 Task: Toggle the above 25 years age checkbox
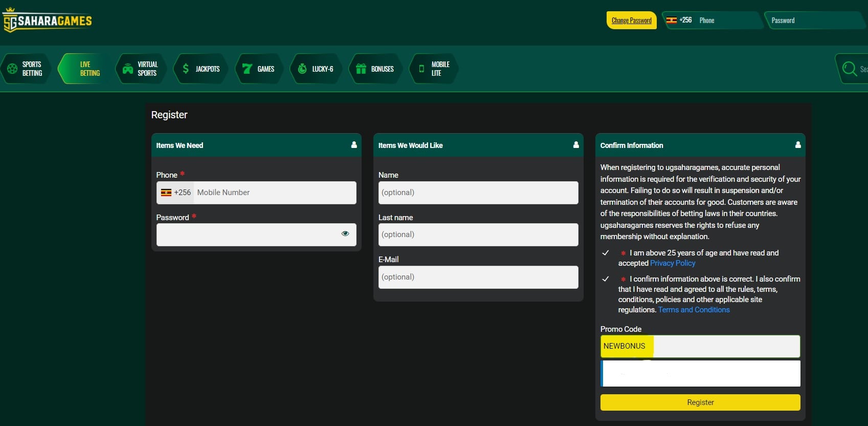click(x=606, y=253)
